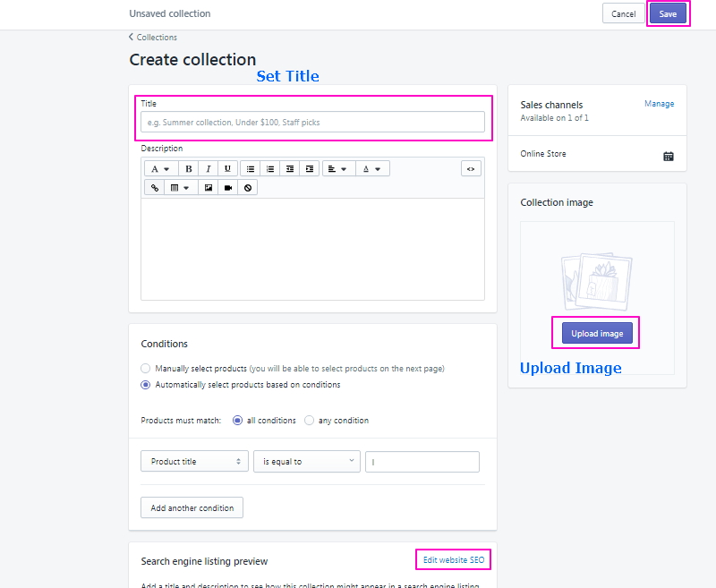Choose 'Automatically select products based on conditions'

pyautogui.click(x=146, y=385)
